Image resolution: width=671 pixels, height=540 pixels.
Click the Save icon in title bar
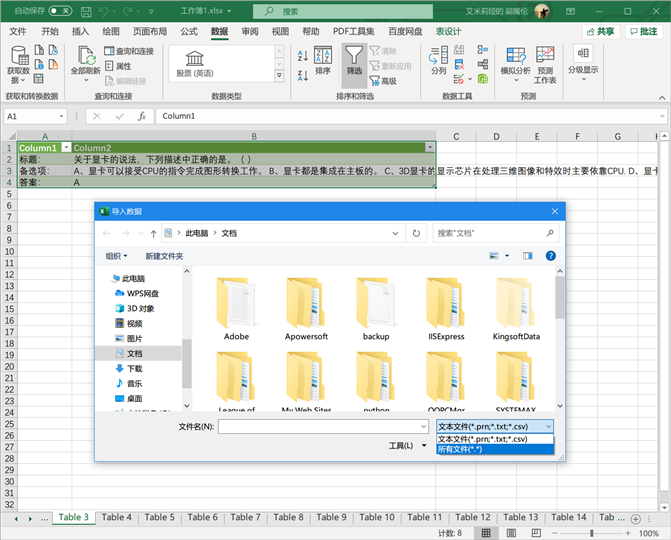(x=86, y=12)
